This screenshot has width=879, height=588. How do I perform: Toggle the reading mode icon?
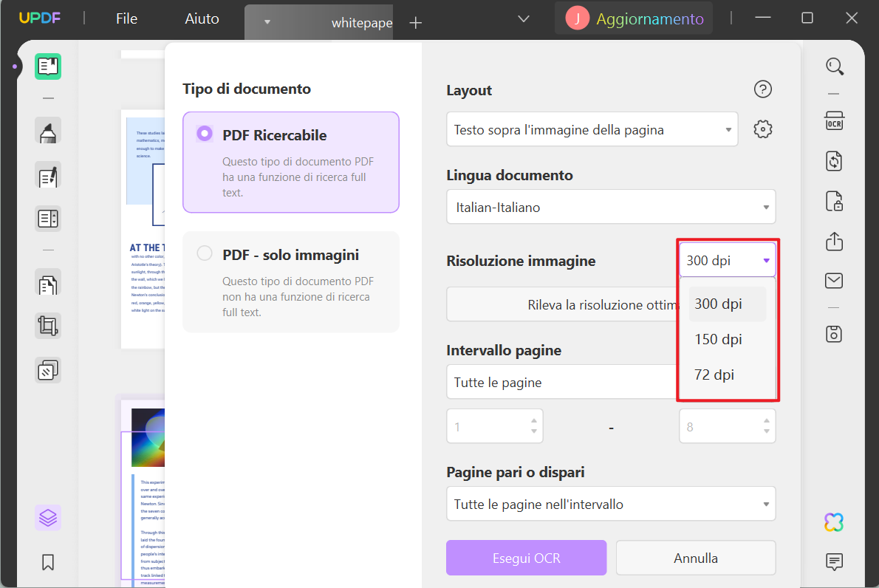click(x=47, y=66)
